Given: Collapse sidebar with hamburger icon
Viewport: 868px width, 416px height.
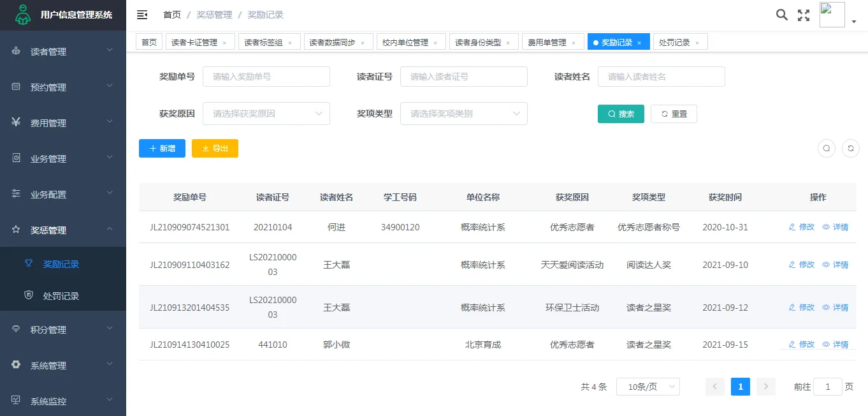Looking at the screenshot, I should tap(142, 15).
